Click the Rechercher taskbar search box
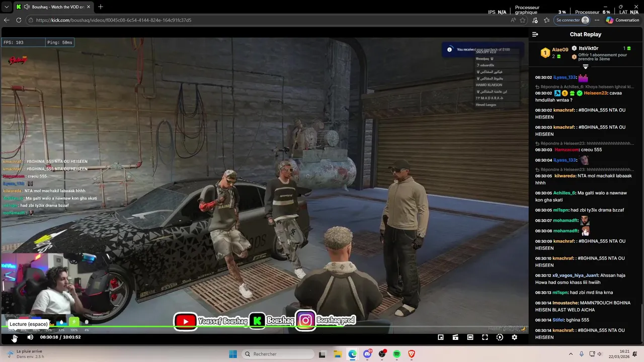The image size is (644, 362). click(x=277, y=354)
